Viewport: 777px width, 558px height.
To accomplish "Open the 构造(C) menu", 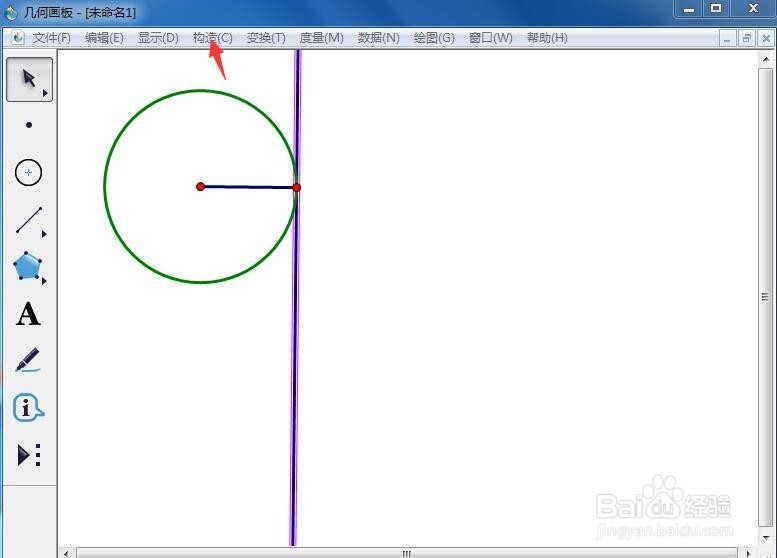I will coord(213,38).
